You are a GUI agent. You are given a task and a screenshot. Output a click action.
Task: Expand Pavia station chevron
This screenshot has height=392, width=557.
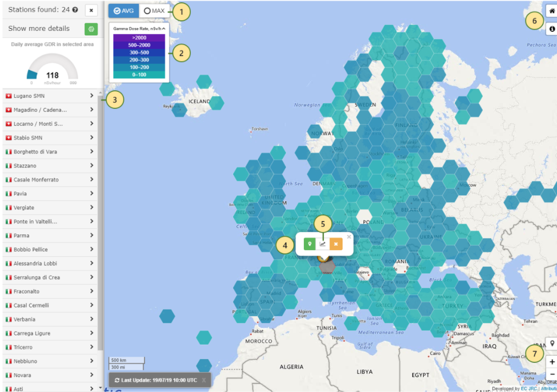pyautogui.click(x=92, y=194)
